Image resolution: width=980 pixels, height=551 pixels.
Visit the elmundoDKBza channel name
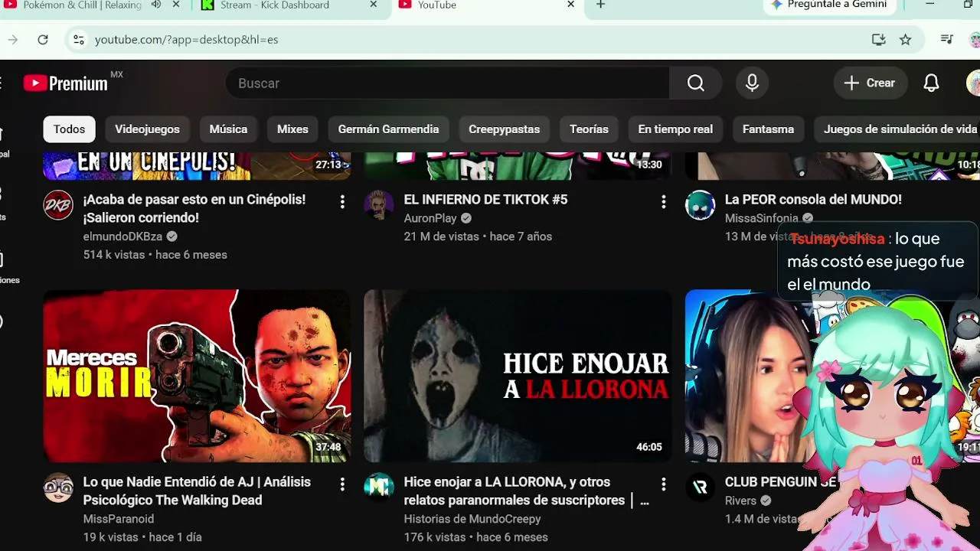coord(122,236)
